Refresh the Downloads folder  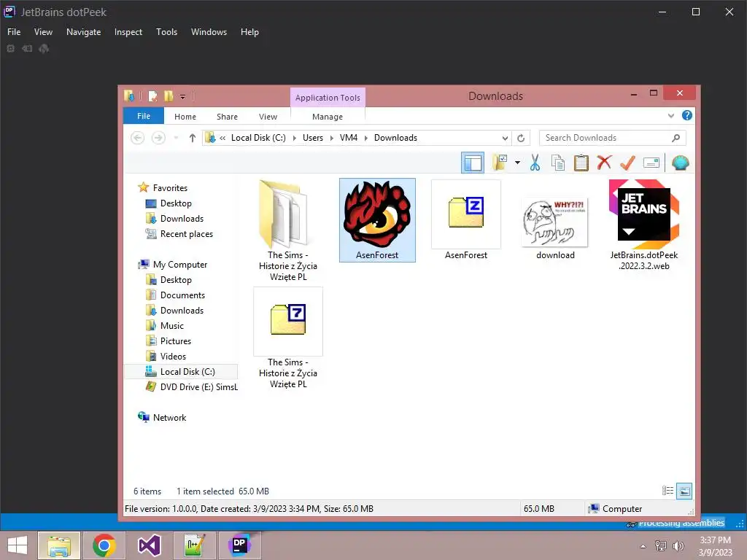[x=521, y=138]
